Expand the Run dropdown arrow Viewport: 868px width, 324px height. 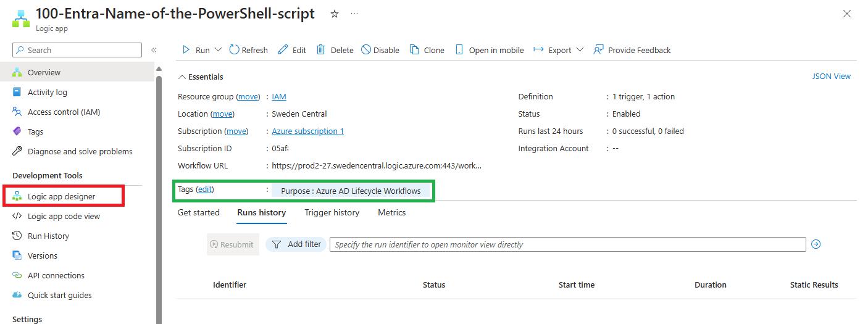pos(218,50)
